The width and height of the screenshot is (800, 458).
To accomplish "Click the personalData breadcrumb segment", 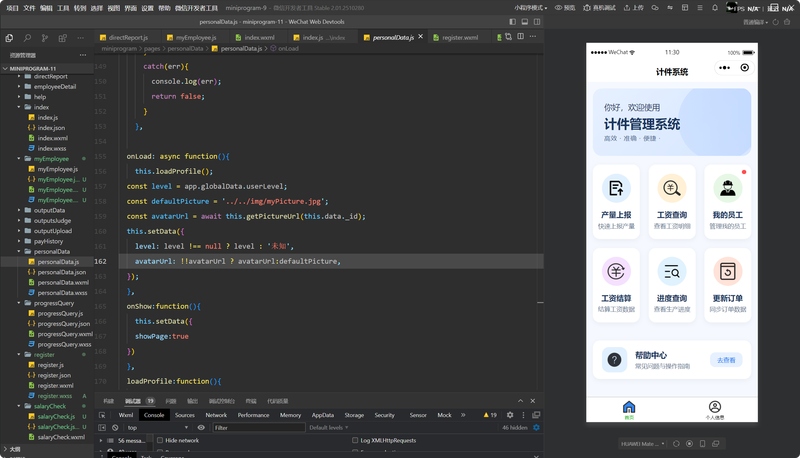I will [x=185, y=48].
